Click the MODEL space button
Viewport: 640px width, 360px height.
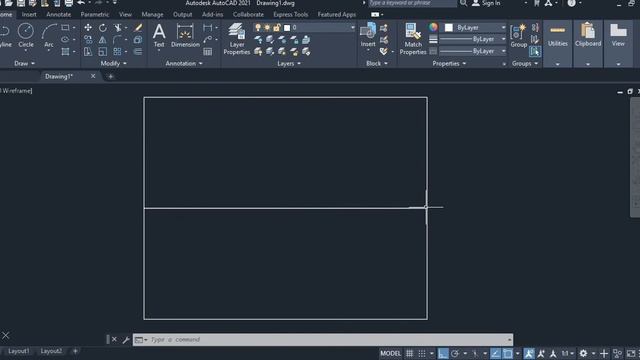point(390,353)
